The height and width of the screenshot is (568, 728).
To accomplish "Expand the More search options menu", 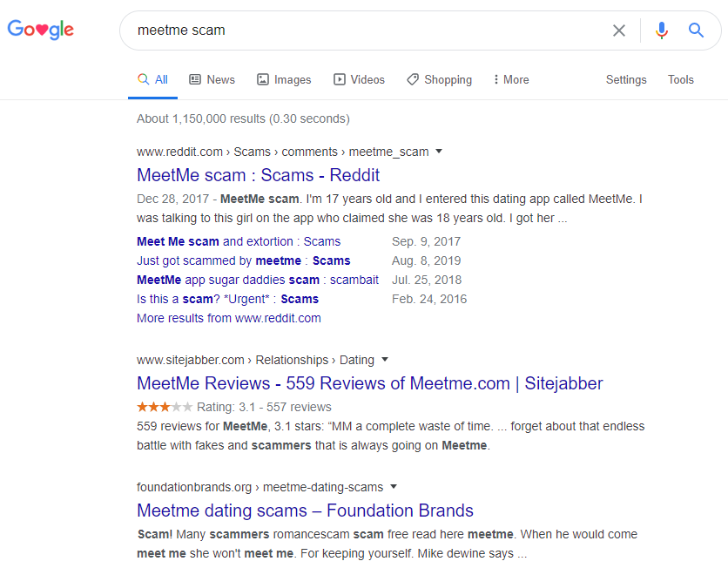I will (x=510, y=79).
